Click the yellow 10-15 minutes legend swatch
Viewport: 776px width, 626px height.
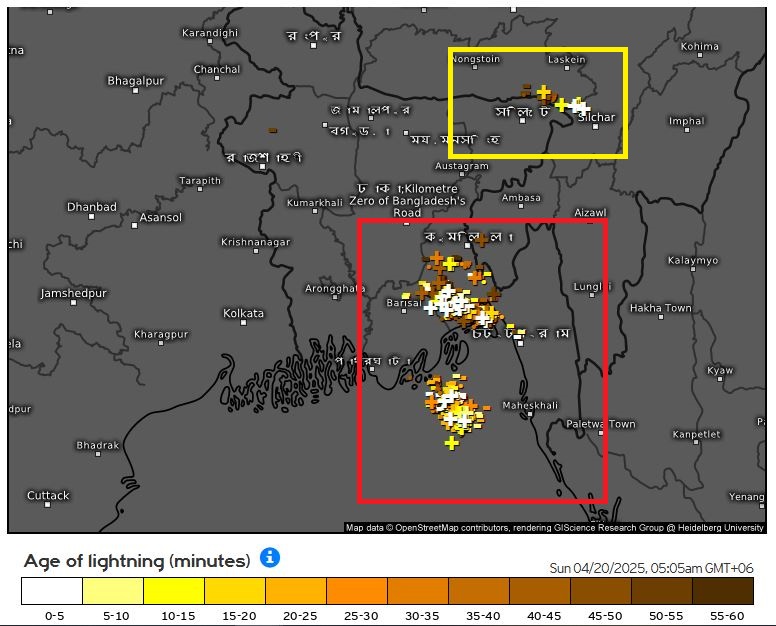(x=174, y=591)
